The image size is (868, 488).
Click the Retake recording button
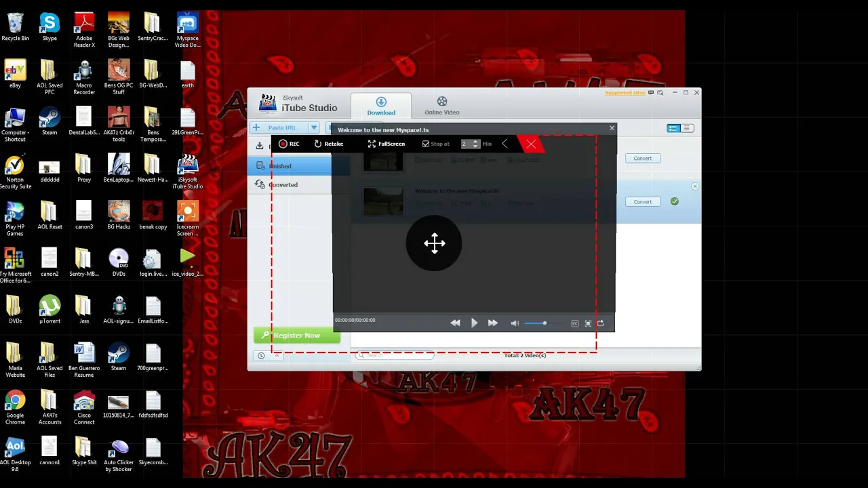pos(329,144)
